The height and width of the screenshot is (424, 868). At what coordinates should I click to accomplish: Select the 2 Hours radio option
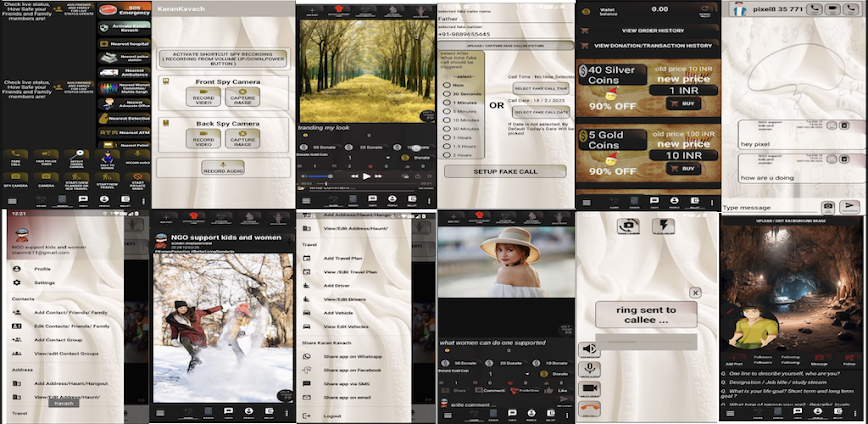pyautogui.click(x=446, y=155)
